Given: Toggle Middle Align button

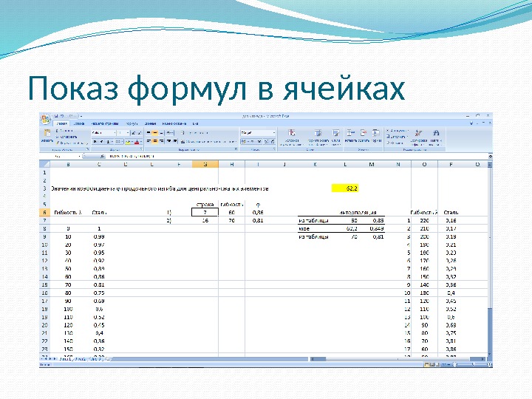Looking at the screenshot, I should point(155,133).
